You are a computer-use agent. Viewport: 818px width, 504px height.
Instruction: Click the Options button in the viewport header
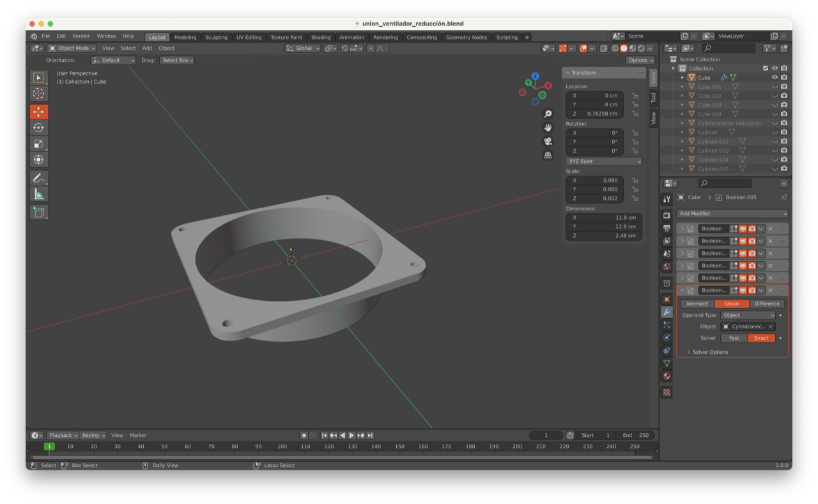click(x=640, y=60)
